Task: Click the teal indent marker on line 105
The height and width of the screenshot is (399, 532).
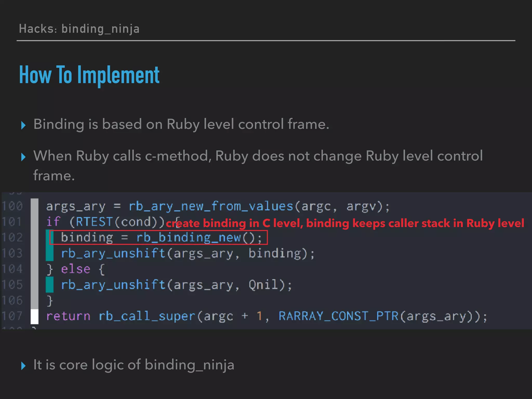Action: click(x=49, y=285)
